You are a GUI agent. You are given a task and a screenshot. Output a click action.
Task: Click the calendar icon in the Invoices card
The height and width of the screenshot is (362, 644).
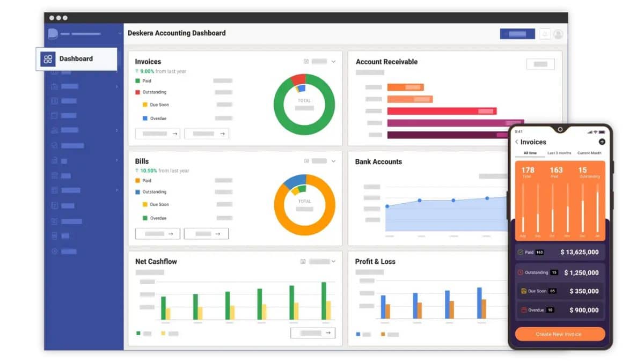[x=306, y=62]
